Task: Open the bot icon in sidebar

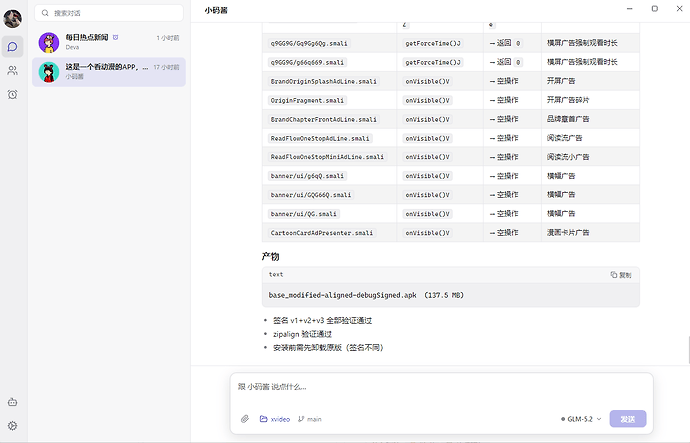Action: pos(12,402)
